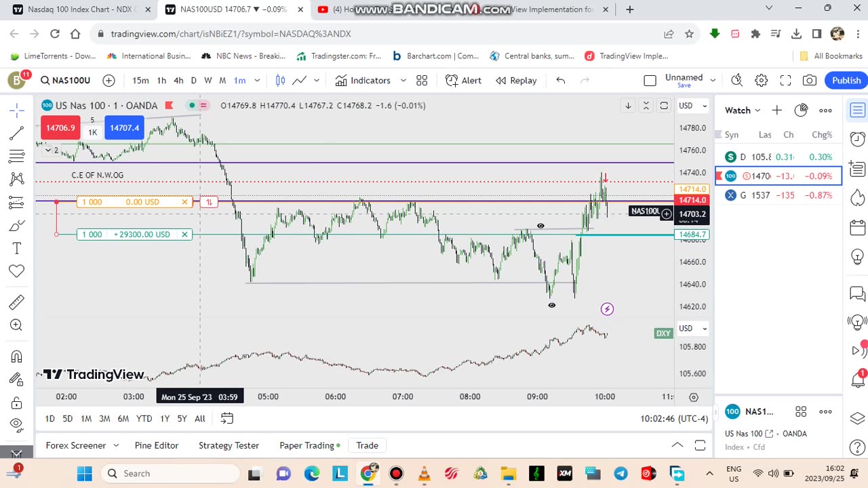Select the 15m timeframe
The height and width of the screenshot is (488, 868).
pos(140,80)
